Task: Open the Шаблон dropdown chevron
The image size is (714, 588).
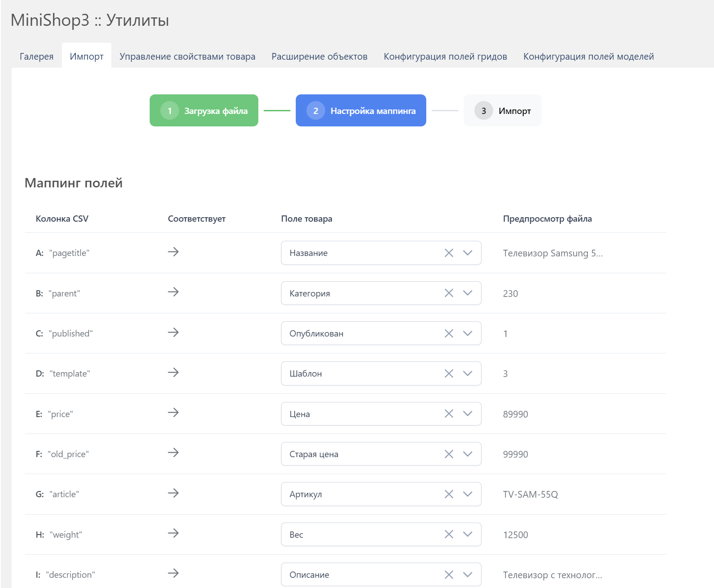Action: point(467,373)
